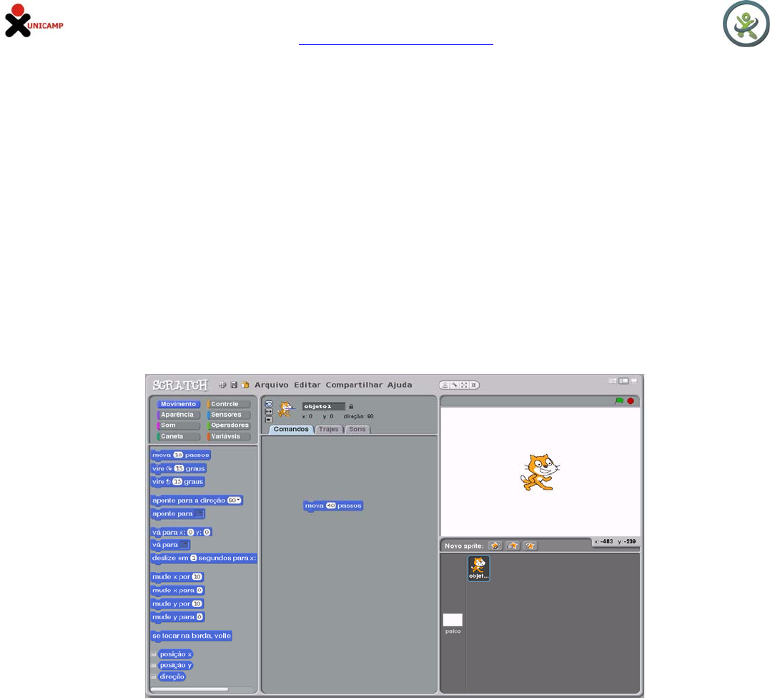The height and width of the screenshot is (700, 770).
Task: Click the UNICAMP logo
Action: point(34,21)
